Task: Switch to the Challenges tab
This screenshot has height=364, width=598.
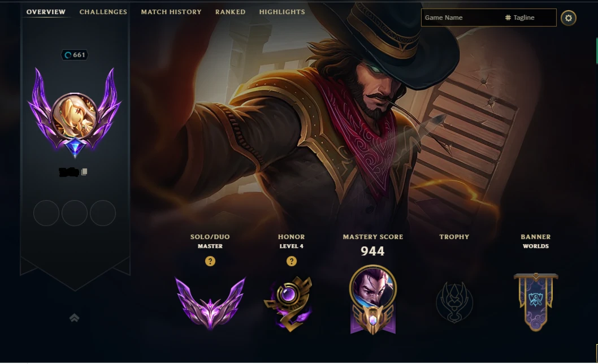Action: [x=103, y=12]
